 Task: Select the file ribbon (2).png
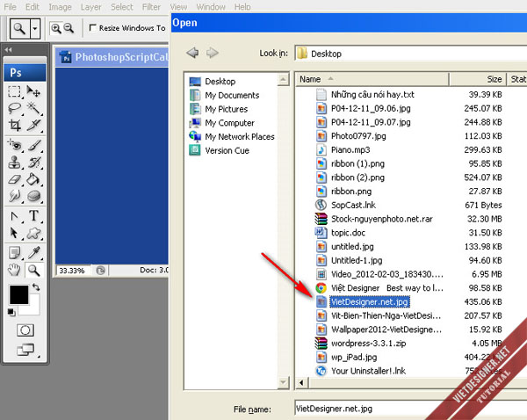point(357,177)
